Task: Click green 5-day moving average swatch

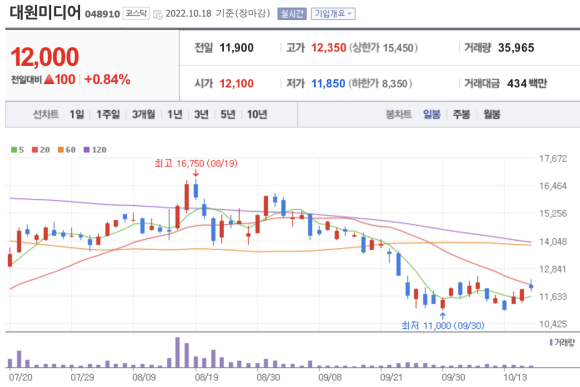Action: point(14,150)
